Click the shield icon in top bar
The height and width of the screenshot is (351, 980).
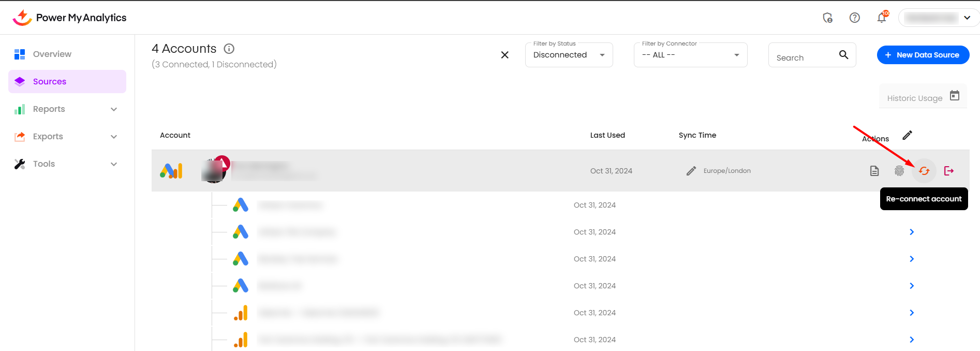(827, 18)
